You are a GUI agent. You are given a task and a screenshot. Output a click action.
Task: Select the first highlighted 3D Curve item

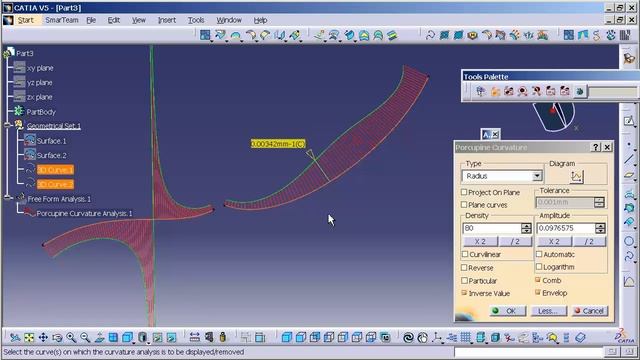pos(55,169)
